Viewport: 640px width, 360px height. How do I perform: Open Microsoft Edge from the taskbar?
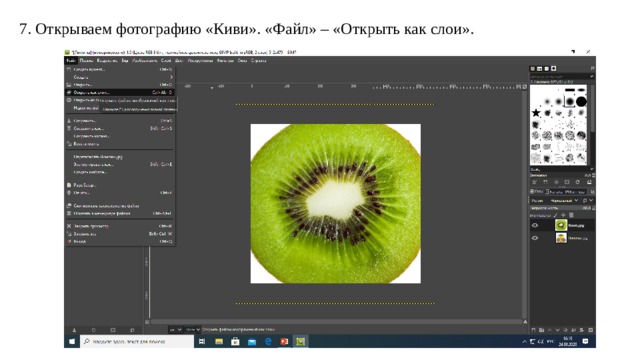pyautogui.click(x=268, y=341)
